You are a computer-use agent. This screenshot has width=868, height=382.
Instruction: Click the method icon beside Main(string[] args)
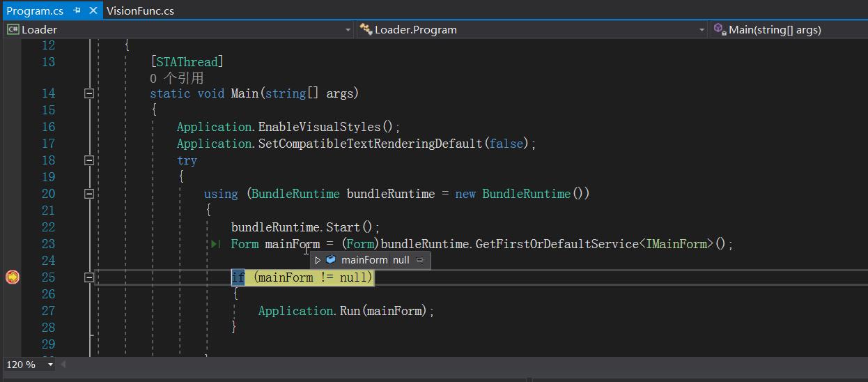(x=720, y=29)
